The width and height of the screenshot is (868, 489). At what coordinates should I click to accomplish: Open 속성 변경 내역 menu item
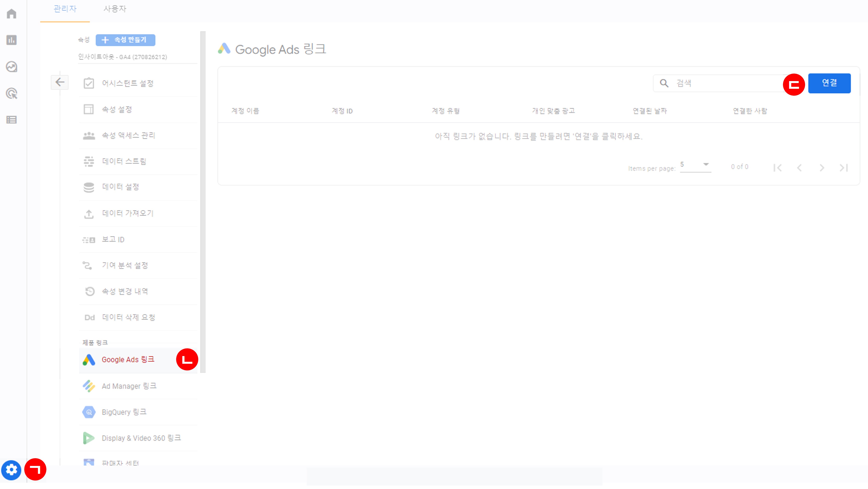[138, 292]
